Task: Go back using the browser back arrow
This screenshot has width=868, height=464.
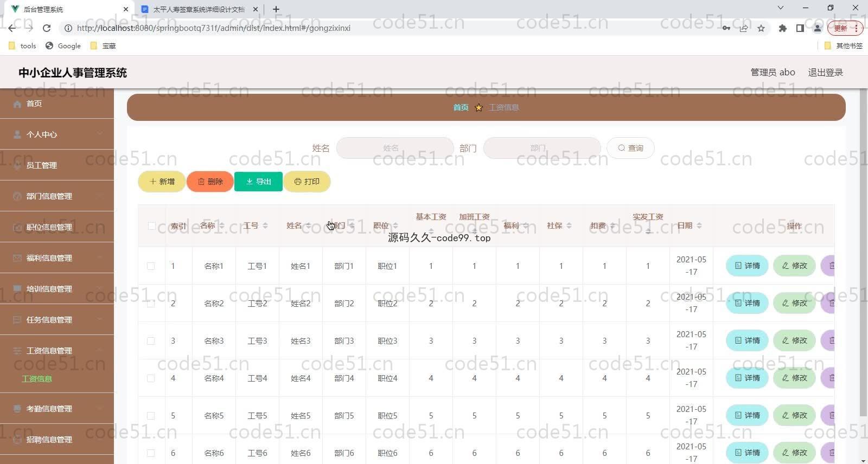Action: (12, 28)
